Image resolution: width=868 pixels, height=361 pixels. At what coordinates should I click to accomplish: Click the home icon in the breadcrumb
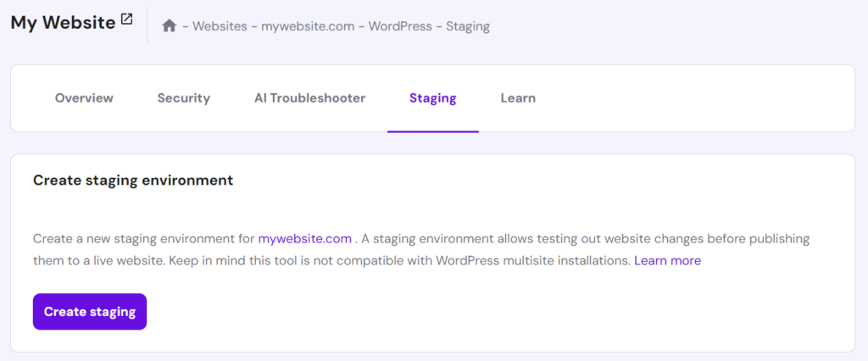tap(170, 26)
